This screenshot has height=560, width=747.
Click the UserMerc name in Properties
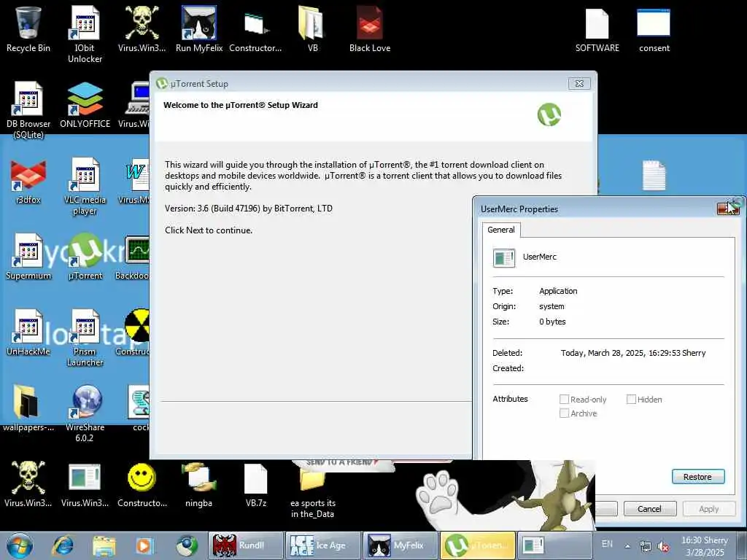(x=539, y=257)
